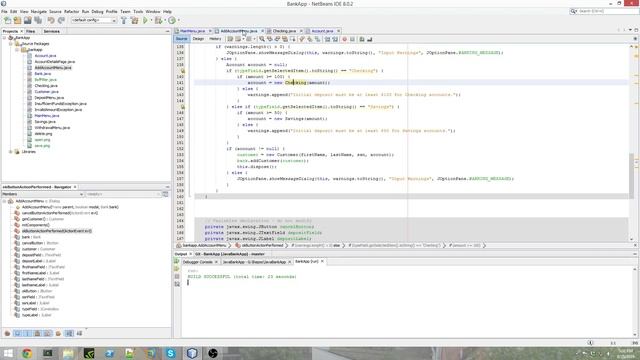
Task: Open the Refactor menu
Action: (x=71, y=11)
